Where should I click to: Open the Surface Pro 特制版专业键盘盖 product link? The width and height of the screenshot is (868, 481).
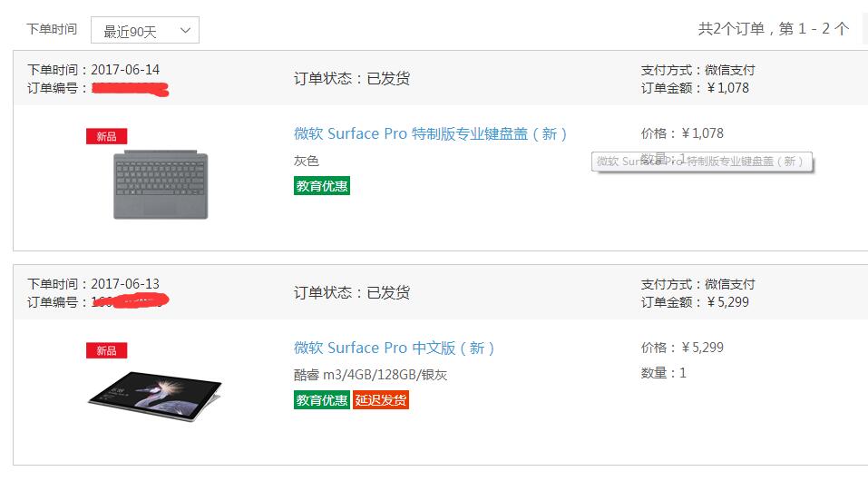click(x=430, y=133)
